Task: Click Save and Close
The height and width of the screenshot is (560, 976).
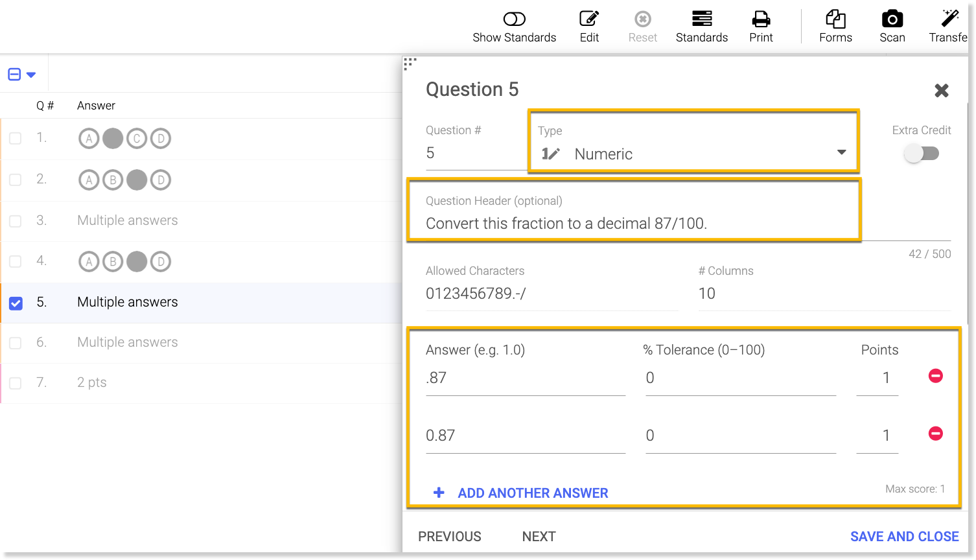Action: pos(904,537)
